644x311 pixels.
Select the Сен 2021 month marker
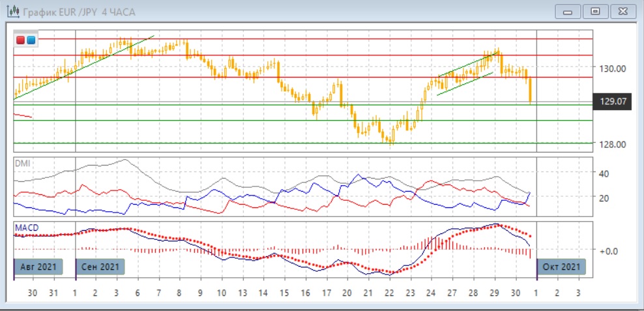tap(100, 267)
